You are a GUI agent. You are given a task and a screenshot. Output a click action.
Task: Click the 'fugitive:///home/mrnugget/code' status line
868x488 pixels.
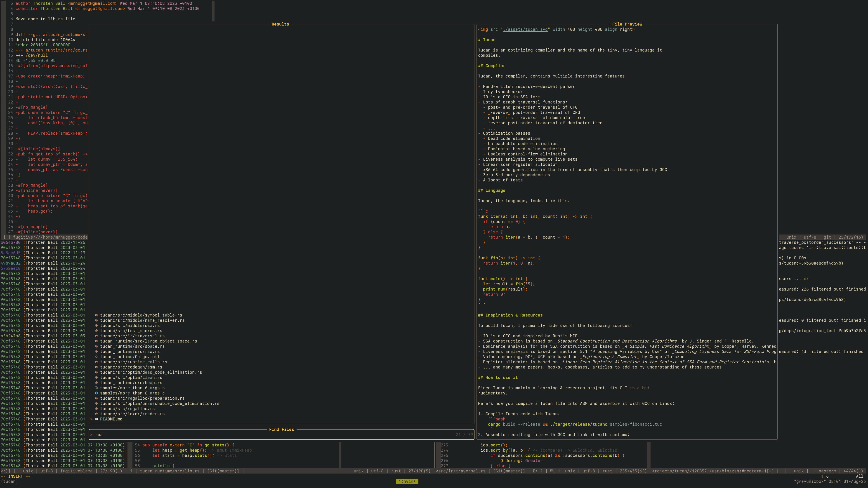pos(50,237)
